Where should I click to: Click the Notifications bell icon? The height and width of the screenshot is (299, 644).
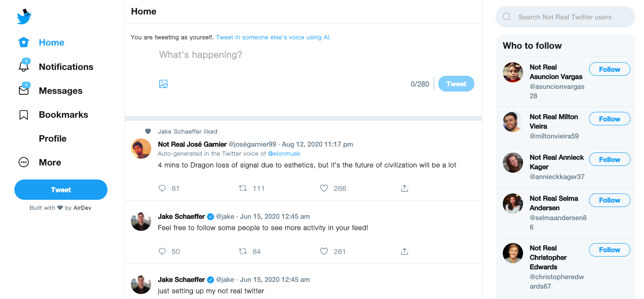click(23, 66)
